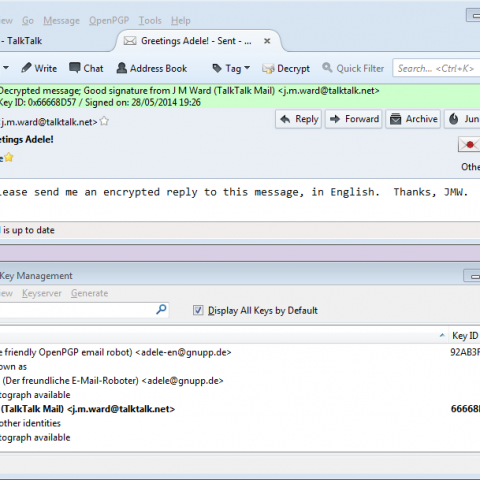Click the yellow star next to the recipient

click(x=9, y=157)
